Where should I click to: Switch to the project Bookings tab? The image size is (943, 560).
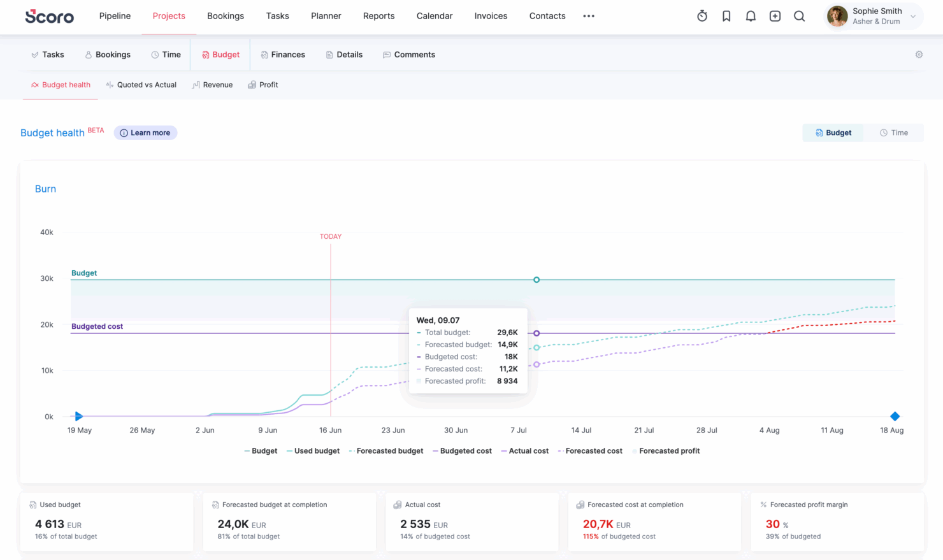tap(108, 55)
